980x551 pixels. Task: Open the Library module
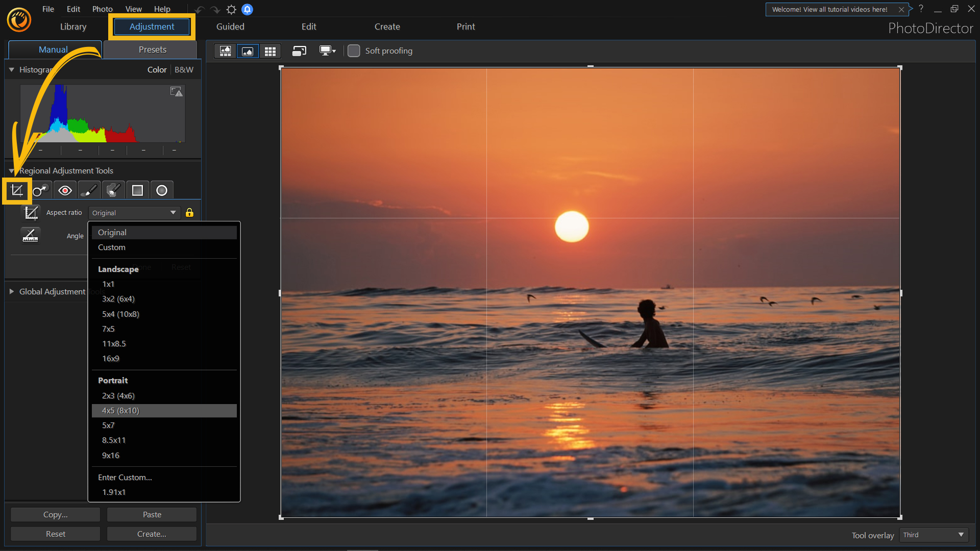(x=73, y=27)
